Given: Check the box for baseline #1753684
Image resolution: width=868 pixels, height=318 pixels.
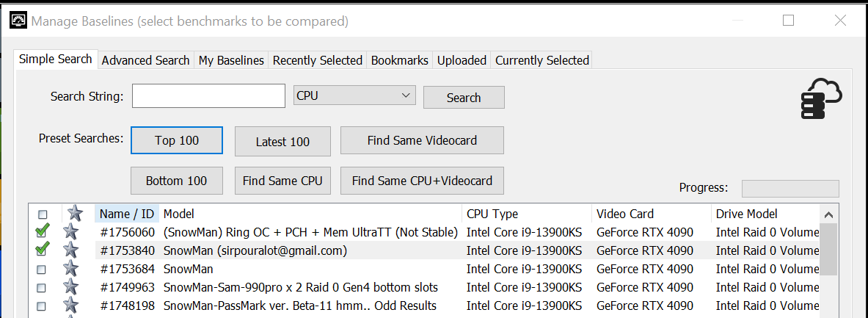Looking at the screenshot, I should pyautogui.click(x=42, y=270).
